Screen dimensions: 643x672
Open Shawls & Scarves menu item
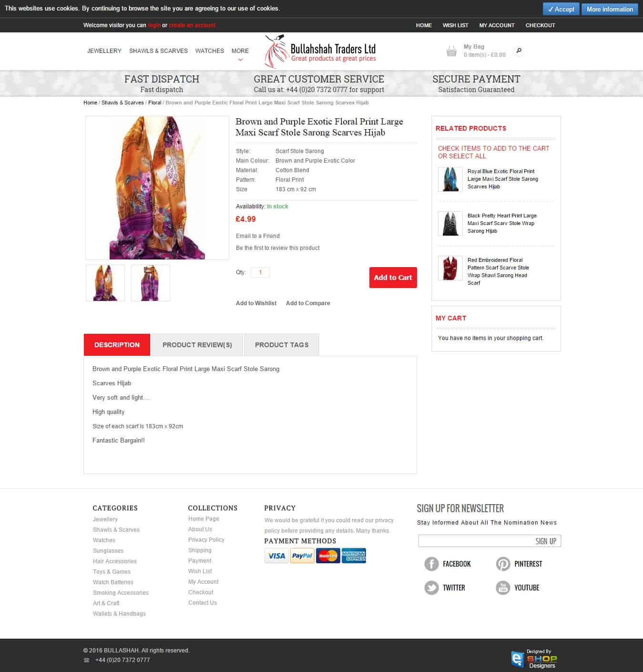[x=158, y=51]
